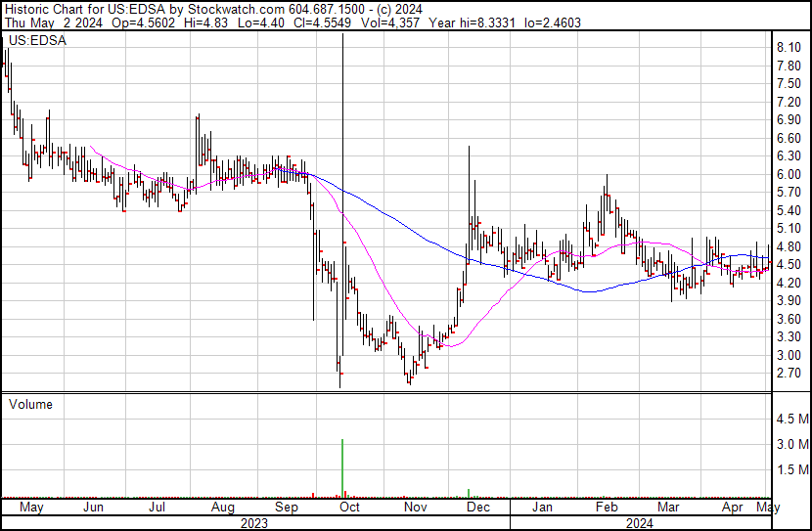This screenshot has height=531, width=812.
Task: Click the tallest green volume spike bar
Action: click(342, 469)
